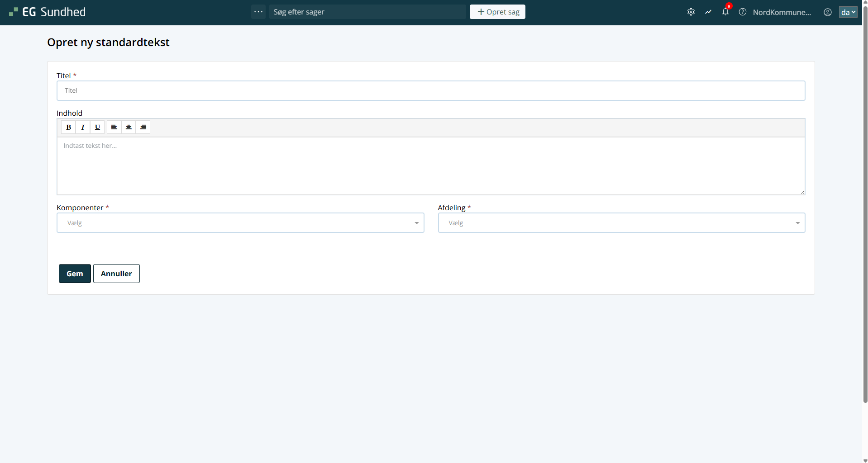Open the help question mark icon
Viewport: 868px width, 463px height.
(743, 12)
